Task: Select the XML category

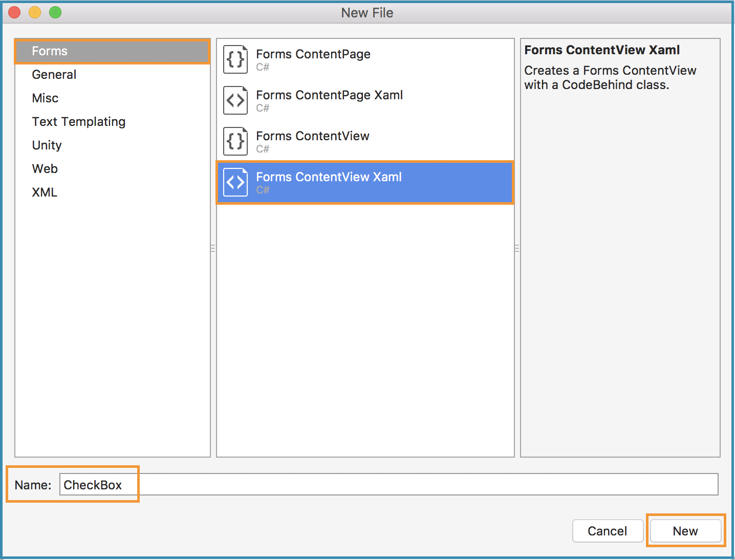Action: (x=44, y=192)
